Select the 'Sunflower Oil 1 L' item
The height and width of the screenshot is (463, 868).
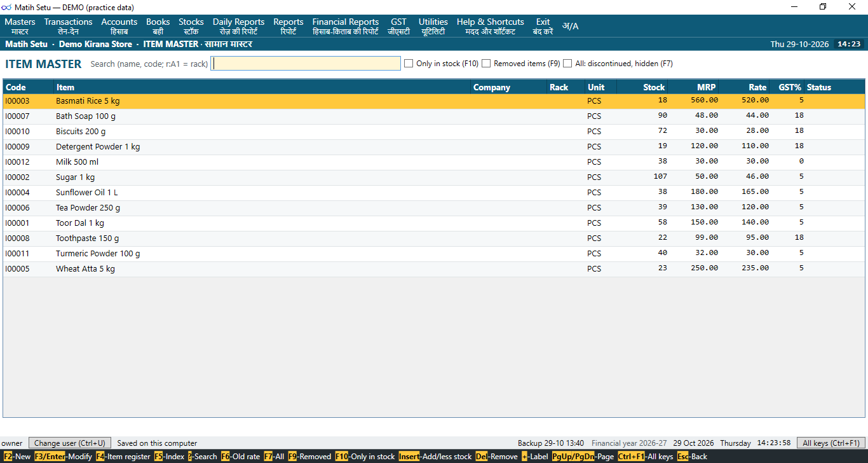tap(434, 193)
